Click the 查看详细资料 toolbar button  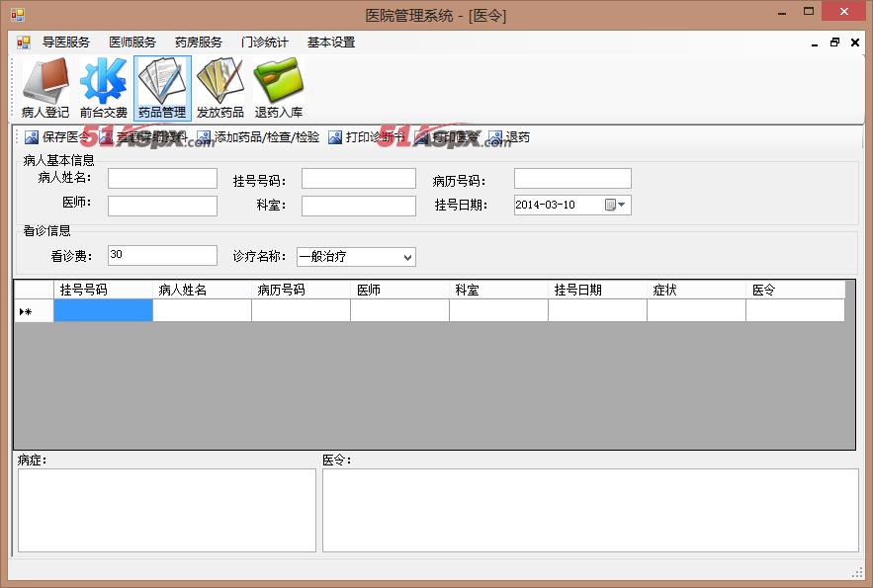(143, 136)
